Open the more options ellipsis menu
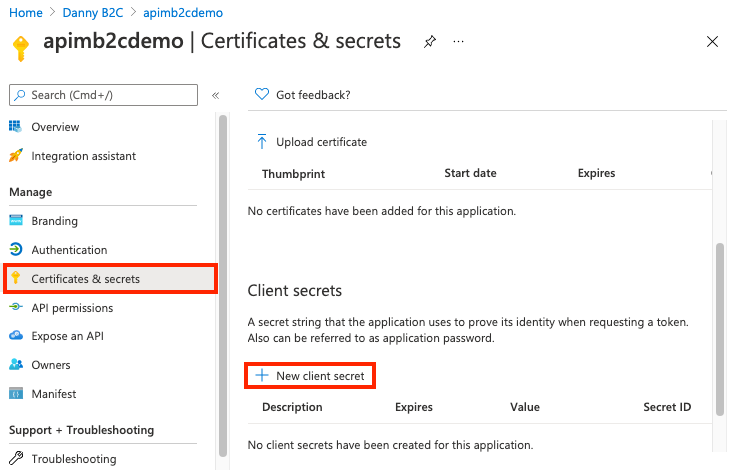 [458, 42]
